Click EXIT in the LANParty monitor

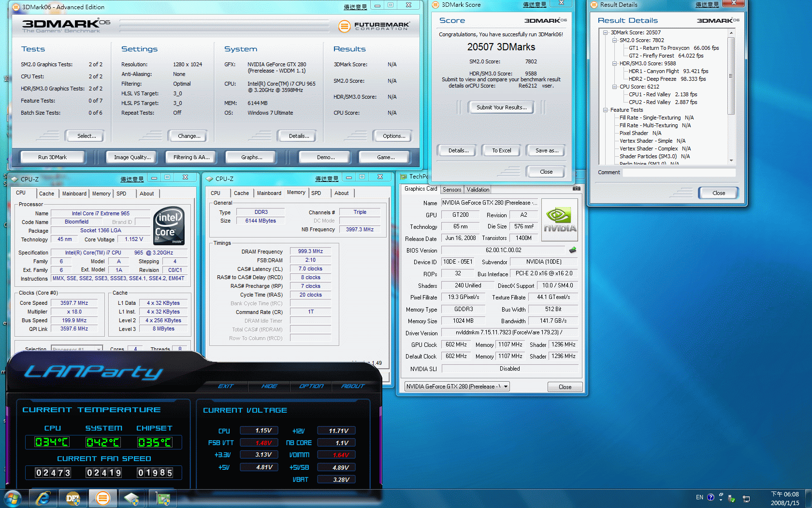(x=226, y=386)
